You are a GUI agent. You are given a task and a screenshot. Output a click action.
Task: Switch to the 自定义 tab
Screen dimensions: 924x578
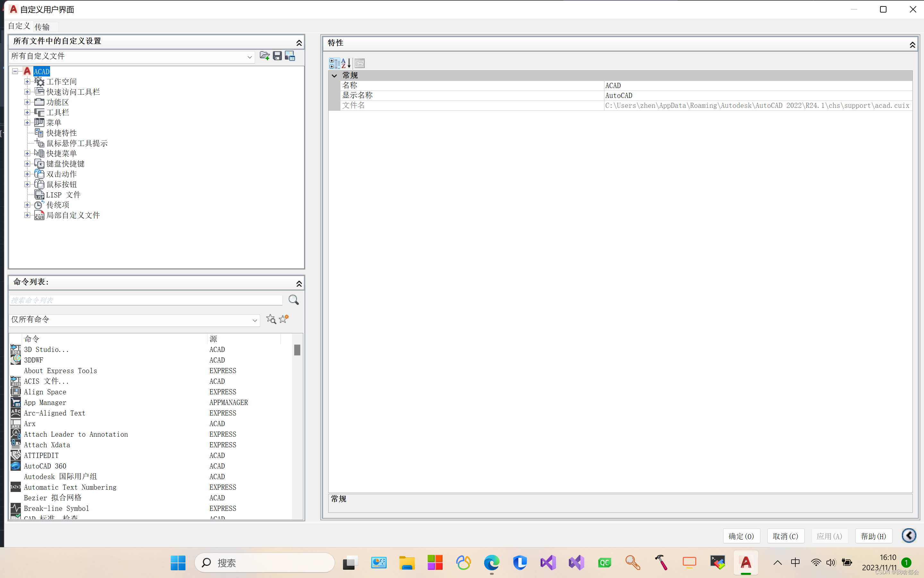coord(19,26)
